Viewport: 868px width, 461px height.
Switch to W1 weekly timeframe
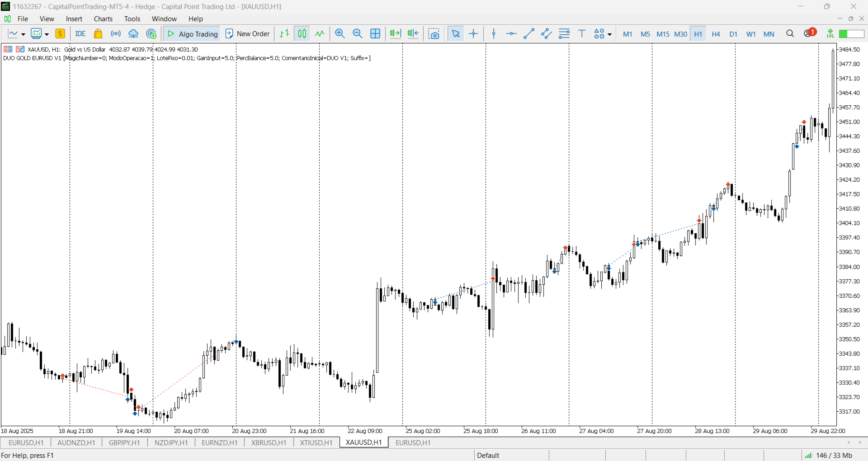[751, 34]
